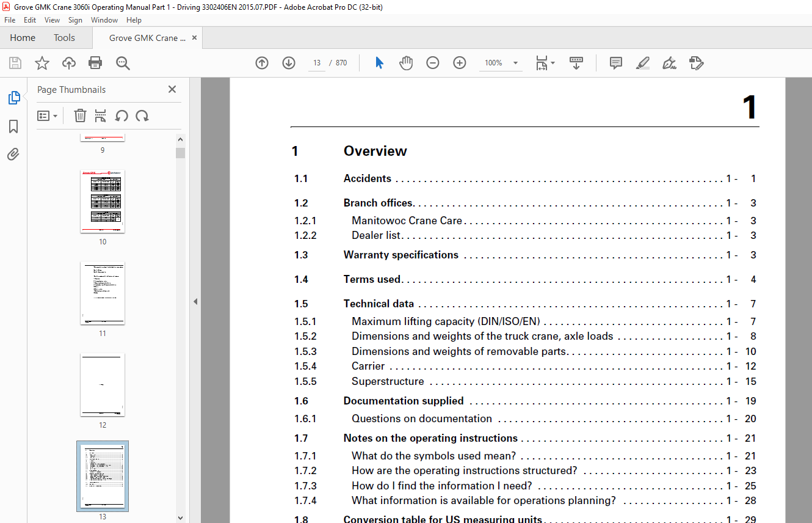
Task: Open the 'Manitowoc Crane Care' entry
Action: (407, 221)
